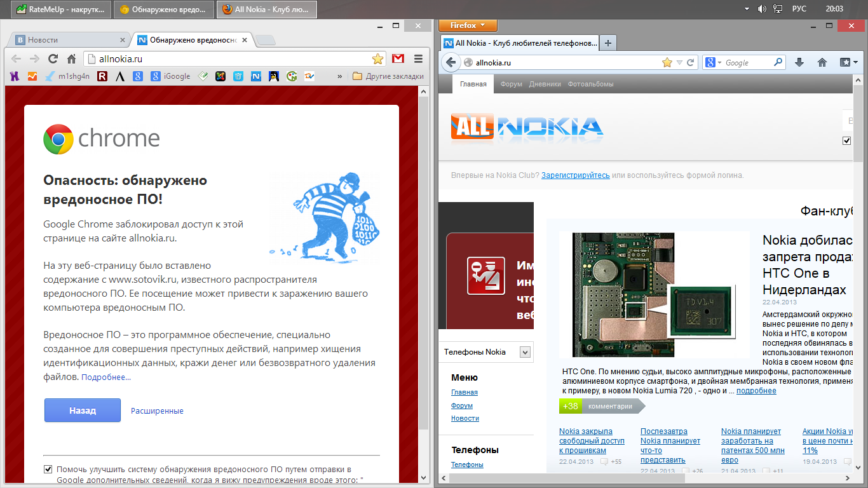
Task: Open Дневники in site navigation
Action: [x=545, y=84]
